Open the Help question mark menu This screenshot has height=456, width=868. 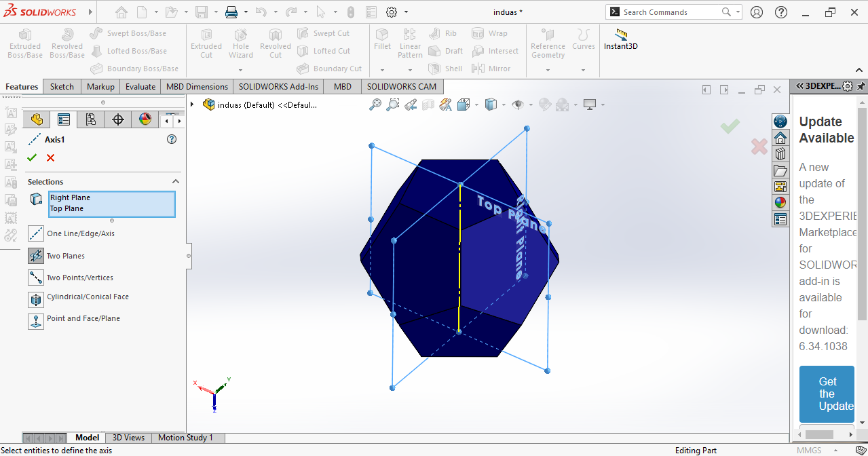(x=780, y=12)
